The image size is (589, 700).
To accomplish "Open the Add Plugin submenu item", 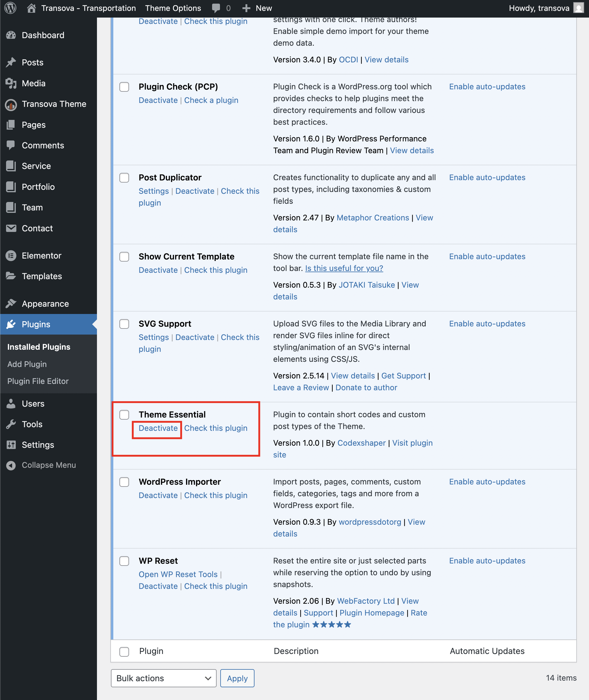I will point(27,364).
